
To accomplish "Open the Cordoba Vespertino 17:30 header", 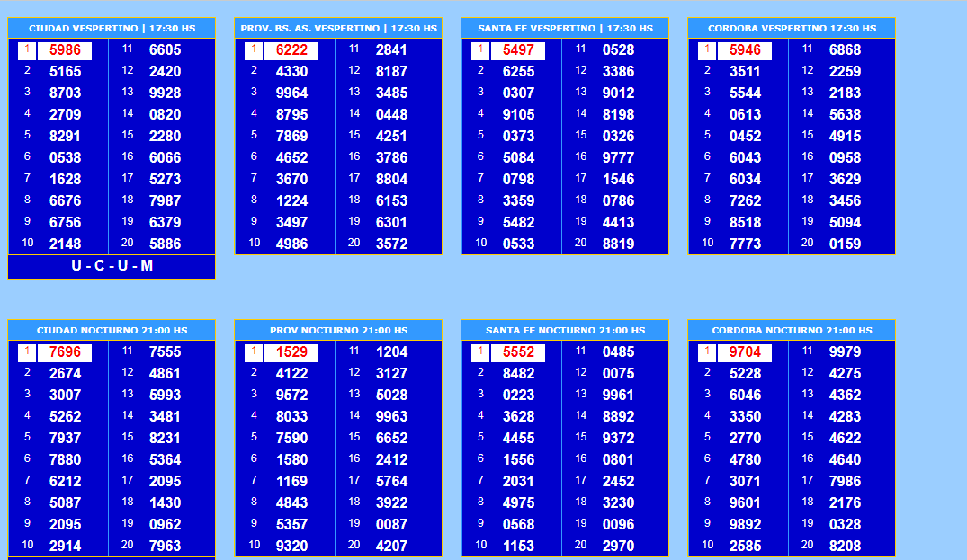I will pos(792,29).
